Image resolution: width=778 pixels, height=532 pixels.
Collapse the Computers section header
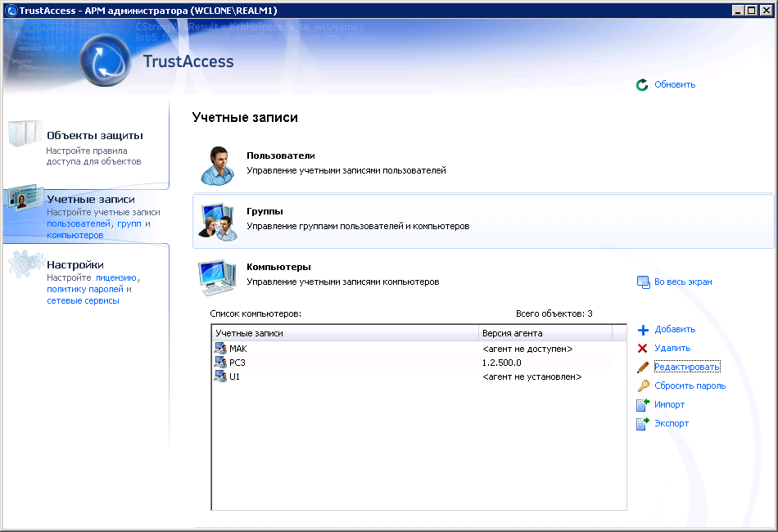[278, 267]
